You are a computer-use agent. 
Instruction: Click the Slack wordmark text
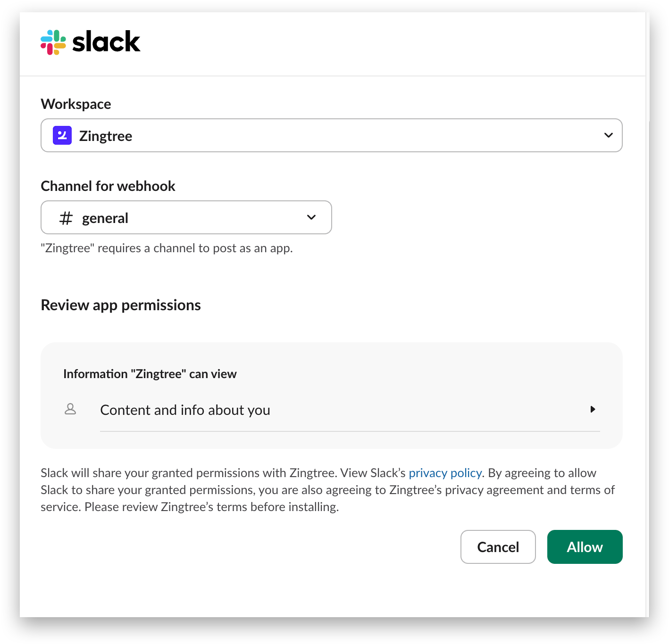106,42
